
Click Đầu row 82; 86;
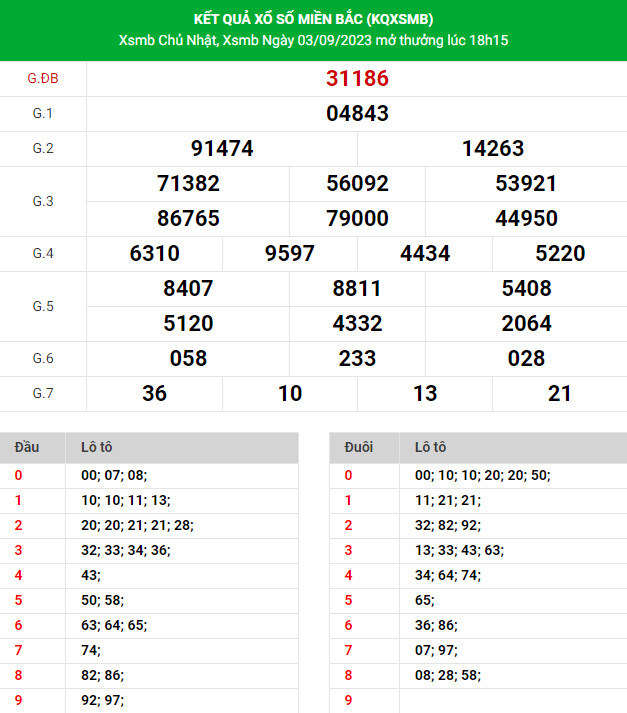click(149, 676)
